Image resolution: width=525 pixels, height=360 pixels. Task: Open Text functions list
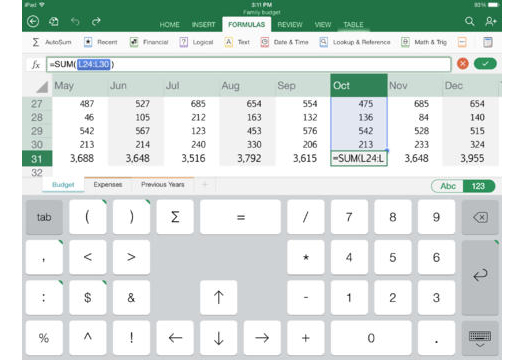[x=237, y=42]
